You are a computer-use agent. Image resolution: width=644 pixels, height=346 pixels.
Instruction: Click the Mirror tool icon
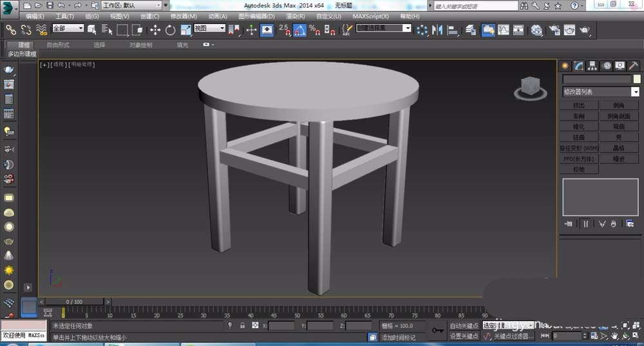[x=439, y=30]
